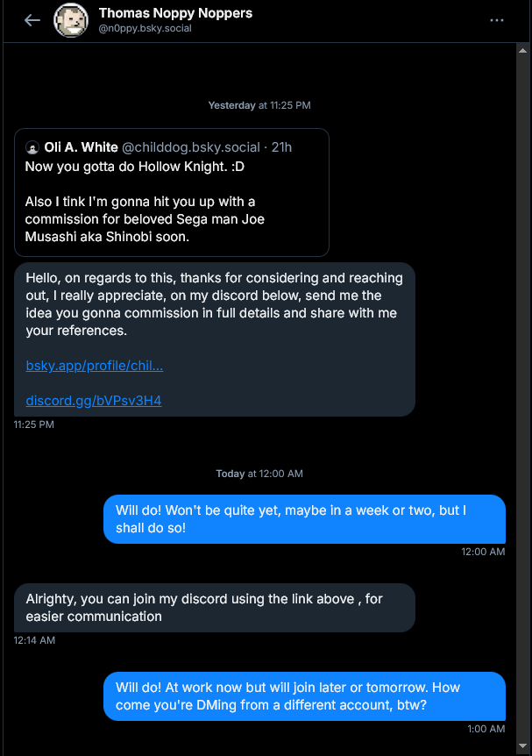Select the "Alrighty, you can join" message

[x=215, y=607]
